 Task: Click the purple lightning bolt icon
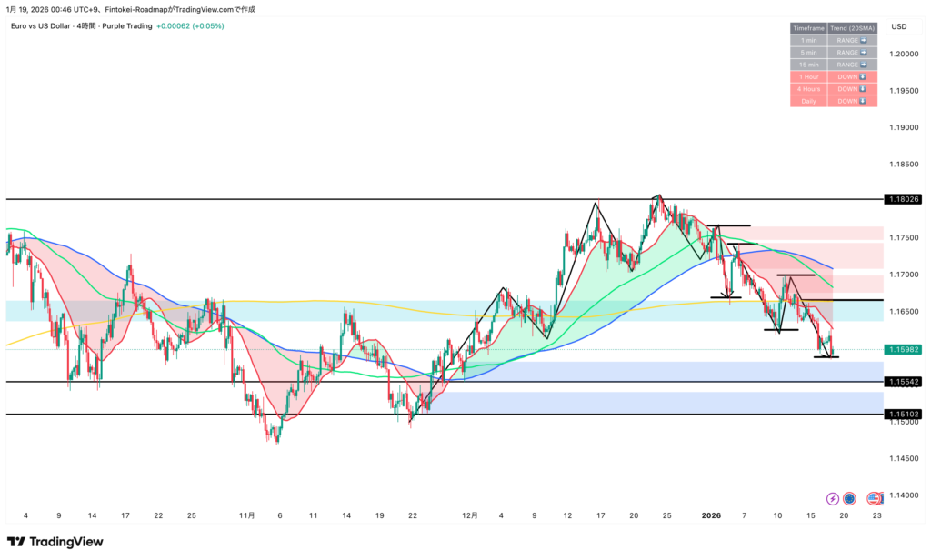[x=833, y=498]
